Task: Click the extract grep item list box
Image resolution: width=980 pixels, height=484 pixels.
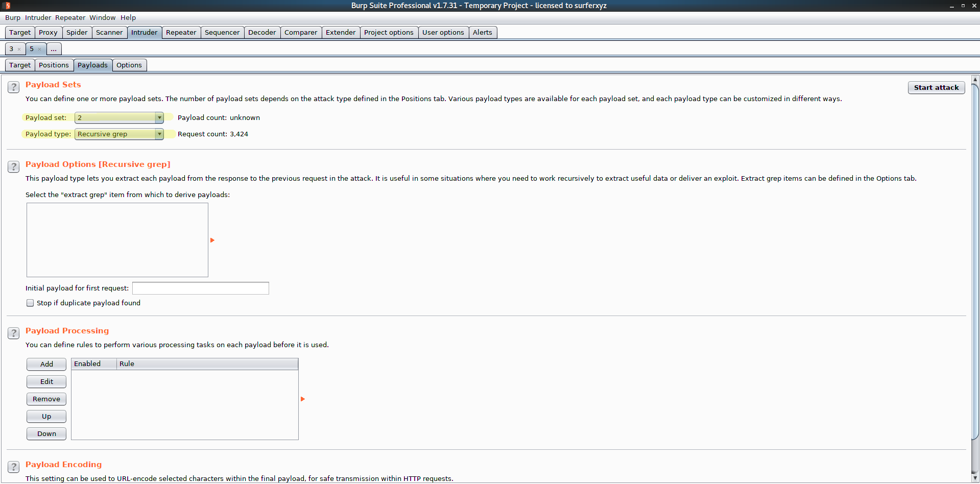Action: (117, 240)
